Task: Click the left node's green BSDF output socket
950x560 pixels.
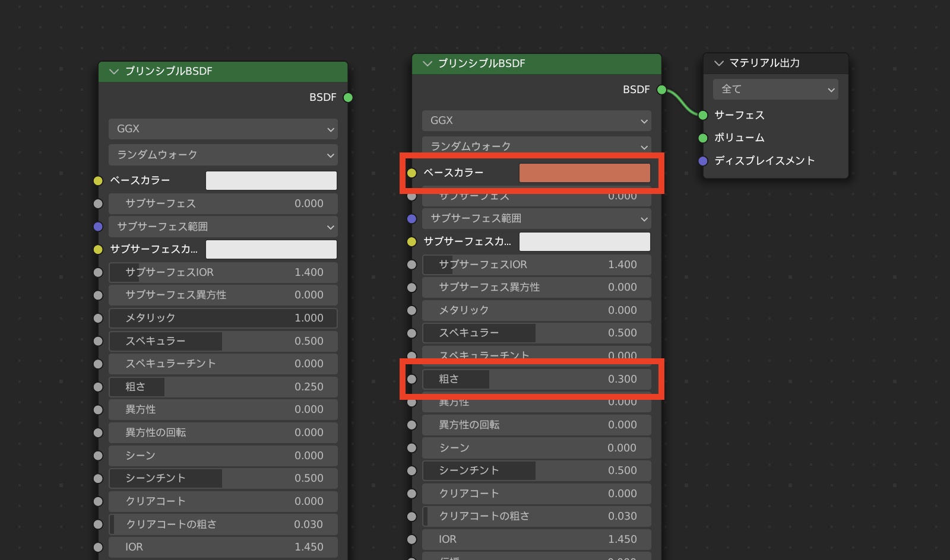Action: pyautogui.click(x=348, y=97)
